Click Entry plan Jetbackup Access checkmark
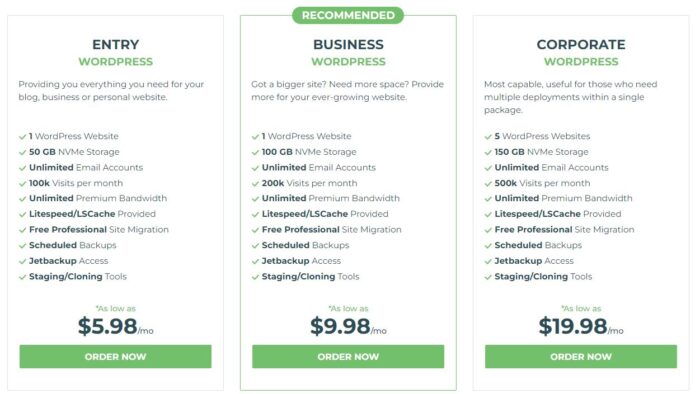The image size is (700, 394). 22,261
